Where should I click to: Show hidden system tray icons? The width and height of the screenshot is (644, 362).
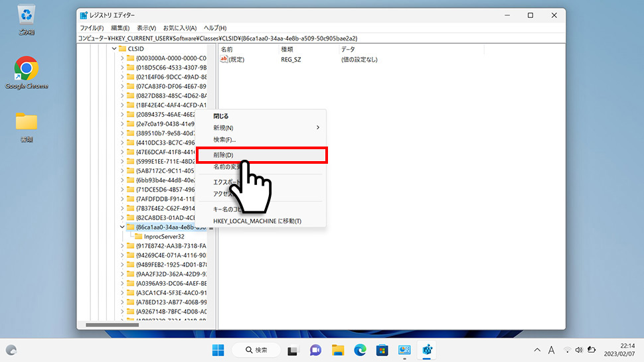click(x=537, y=350)
